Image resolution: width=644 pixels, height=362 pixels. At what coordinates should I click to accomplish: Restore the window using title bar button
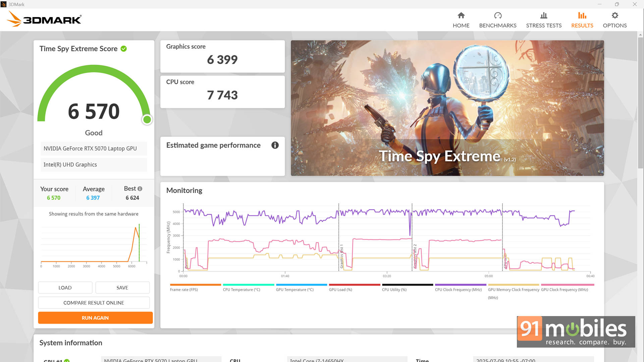point(616,4)
